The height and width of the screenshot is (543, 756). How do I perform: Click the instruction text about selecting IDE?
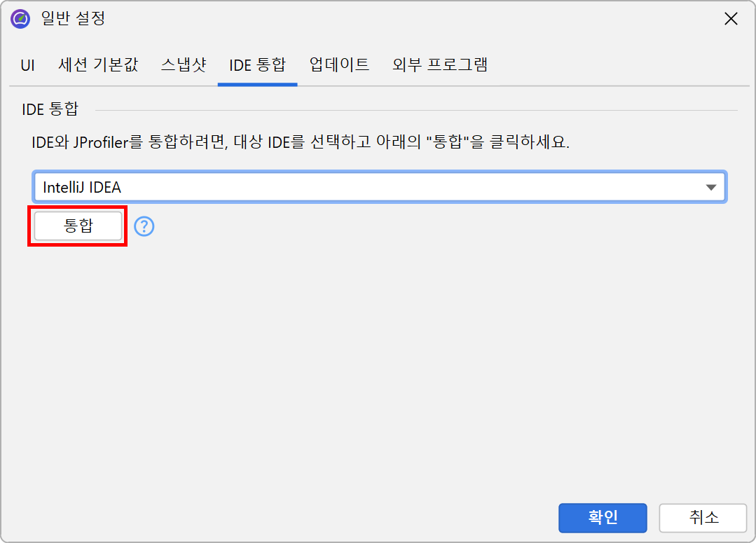(301, 142)
